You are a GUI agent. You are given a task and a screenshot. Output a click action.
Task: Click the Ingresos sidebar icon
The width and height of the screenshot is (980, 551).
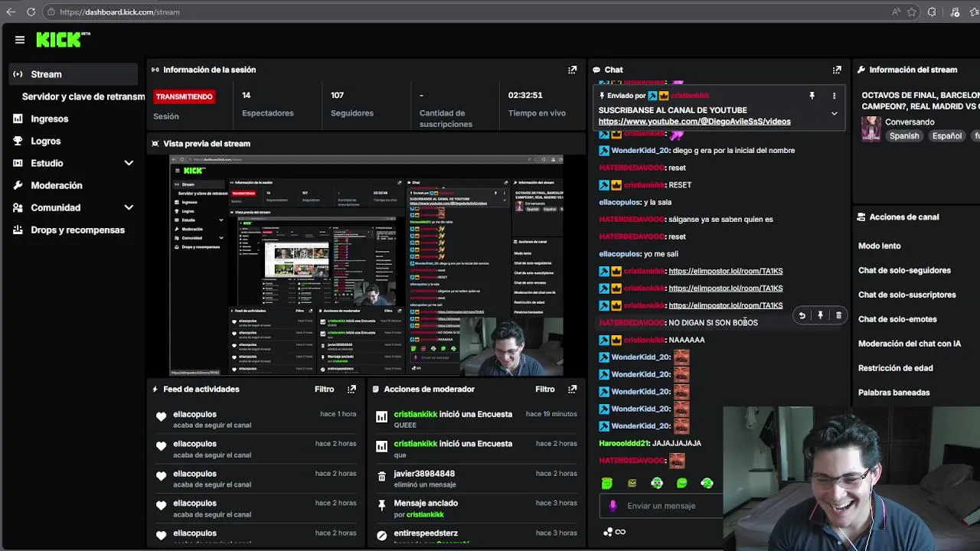(x=18, y=119)
